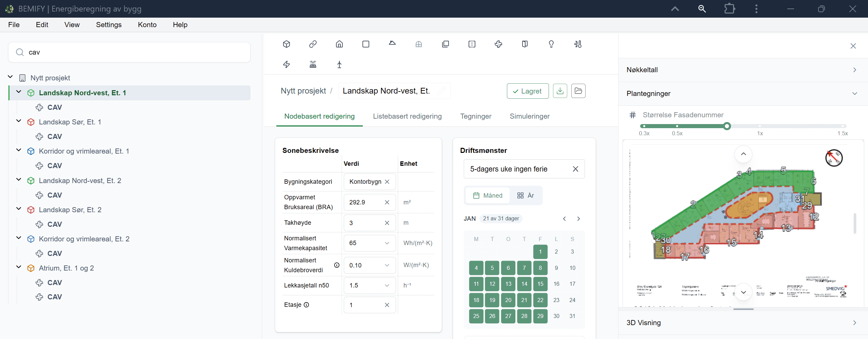Open the folder icon beside download button
This screenshot has height=339, width=868.
click(x=578, y=91)
